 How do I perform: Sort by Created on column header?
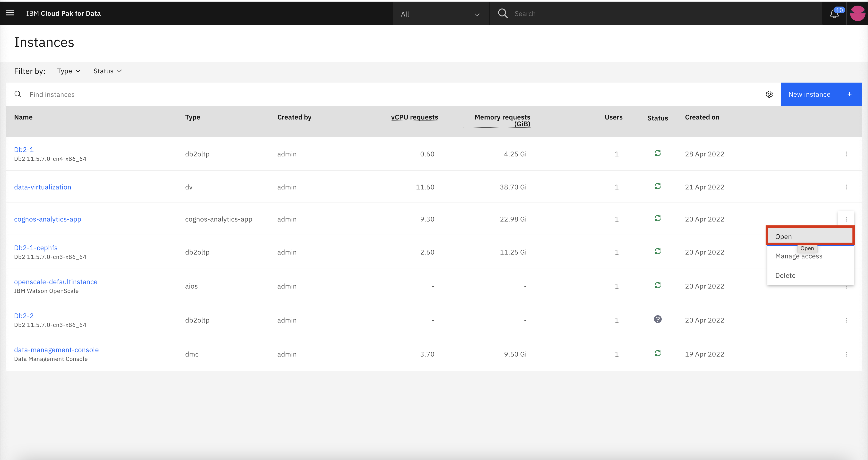[702, 117]
